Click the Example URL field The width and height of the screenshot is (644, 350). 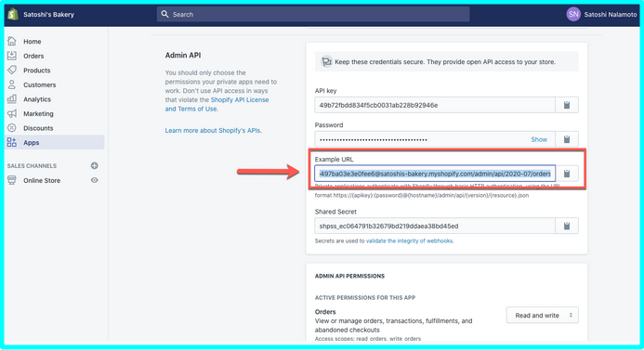435,174
